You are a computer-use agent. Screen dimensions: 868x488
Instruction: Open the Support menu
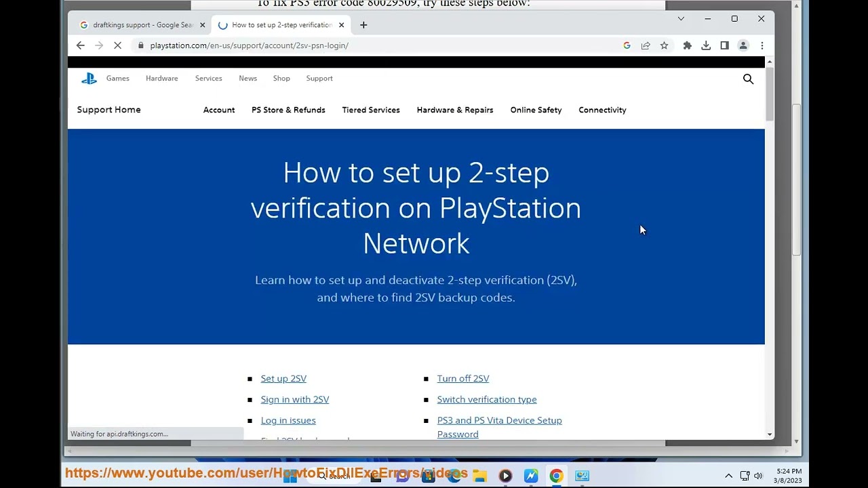(319, 79)
